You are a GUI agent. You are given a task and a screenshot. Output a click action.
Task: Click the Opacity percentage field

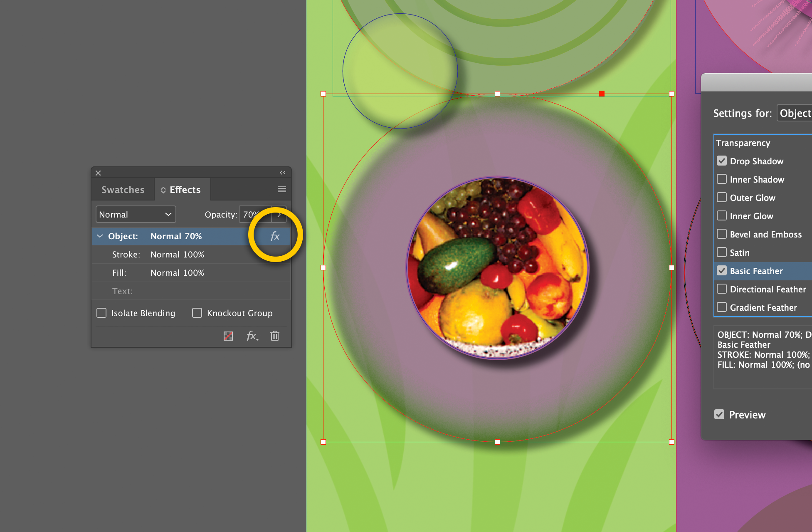click(x=255, y=214)
